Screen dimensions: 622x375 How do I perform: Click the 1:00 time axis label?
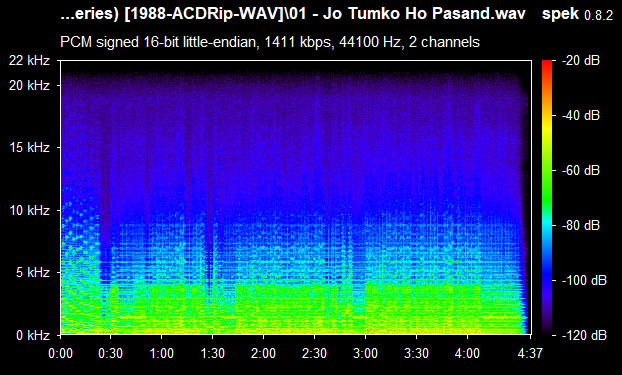(x=161, y=353)
